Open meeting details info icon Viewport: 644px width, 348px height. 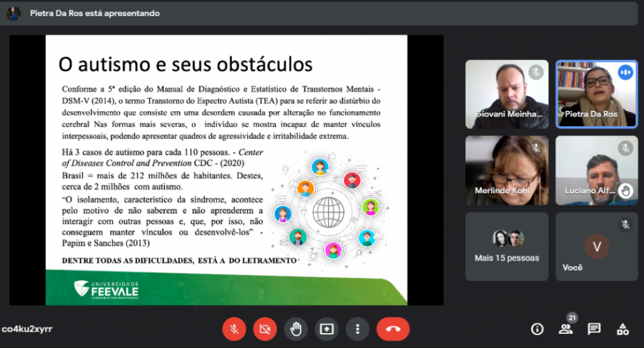[537, 329]
